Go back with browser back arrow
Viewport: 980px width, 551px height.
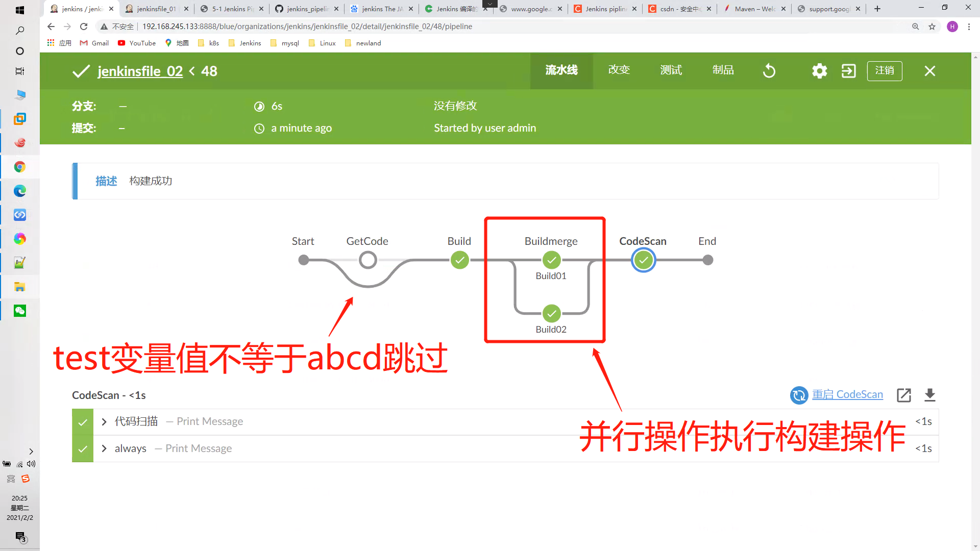[x=51, y=27]
